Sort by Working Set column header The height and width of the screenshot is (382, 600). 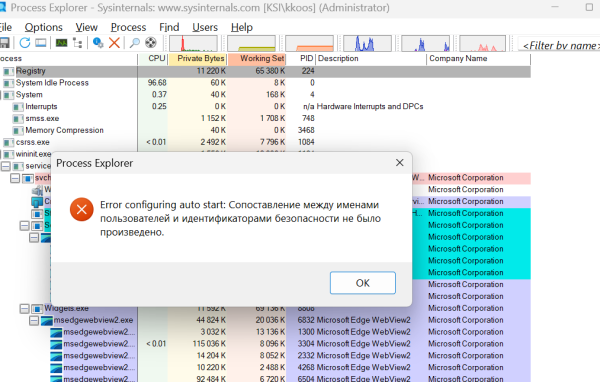tap(257, 59)
